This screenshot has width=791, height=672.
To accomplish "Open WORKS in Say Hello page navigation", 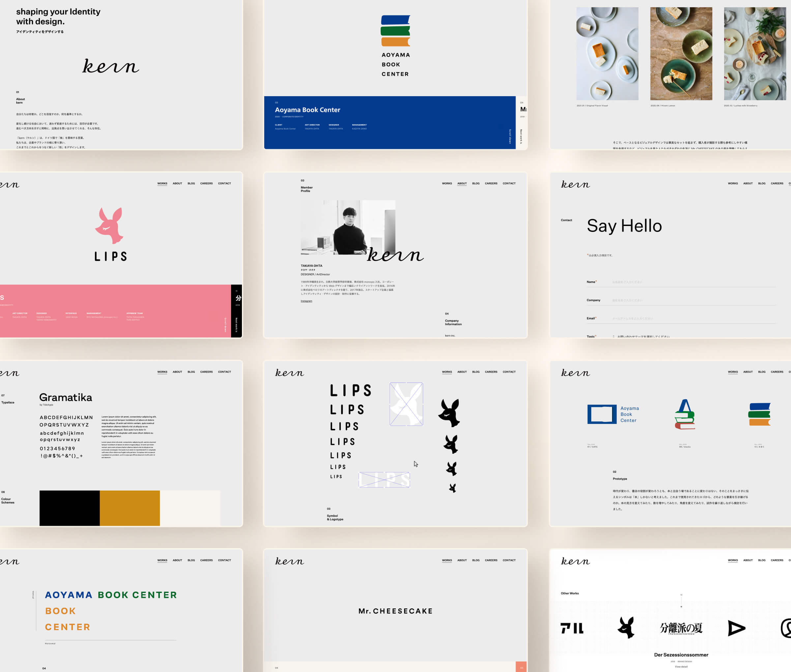I will [733, 183].
